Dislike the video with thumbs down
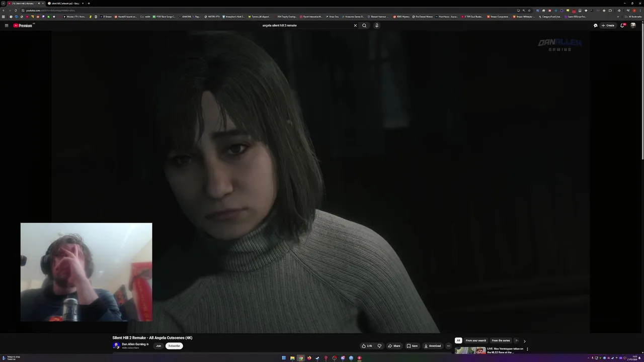Image resolution: width=644 pixels, height=362 pixels. point(379,346)
